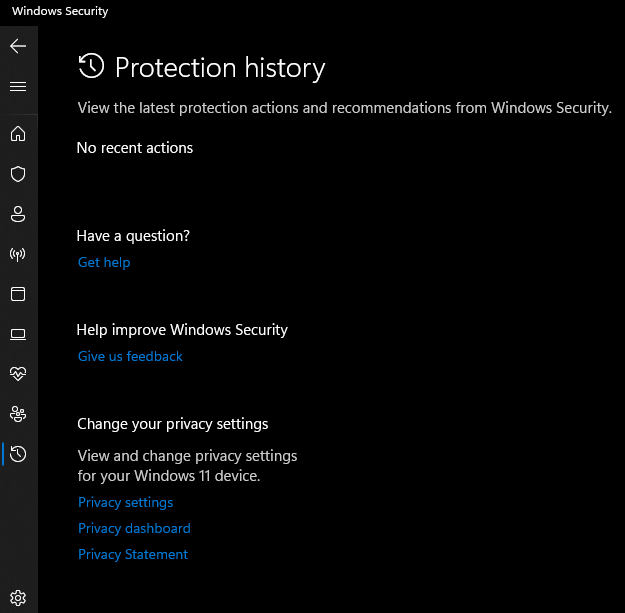
Task: Click the No recent actions text
Action: (x=135, y=148)
